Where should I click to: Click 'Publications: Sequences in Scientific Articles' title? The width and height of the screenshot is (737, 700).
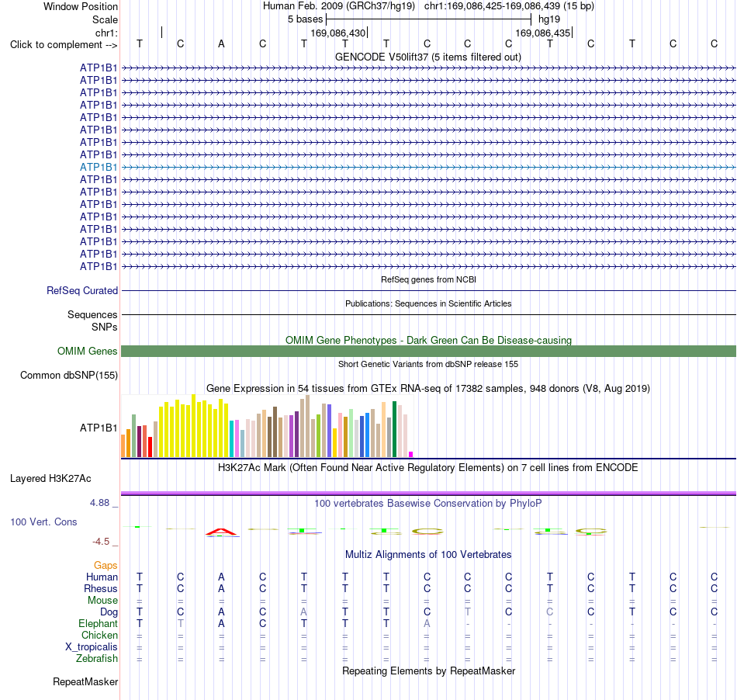428,303
